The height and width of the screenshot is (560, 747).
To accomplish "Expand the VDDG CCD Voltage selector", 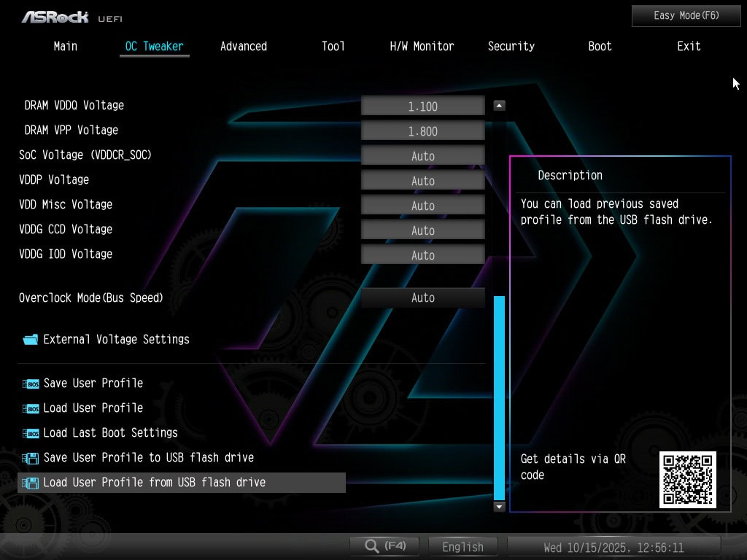I will (x=422, y=230).
